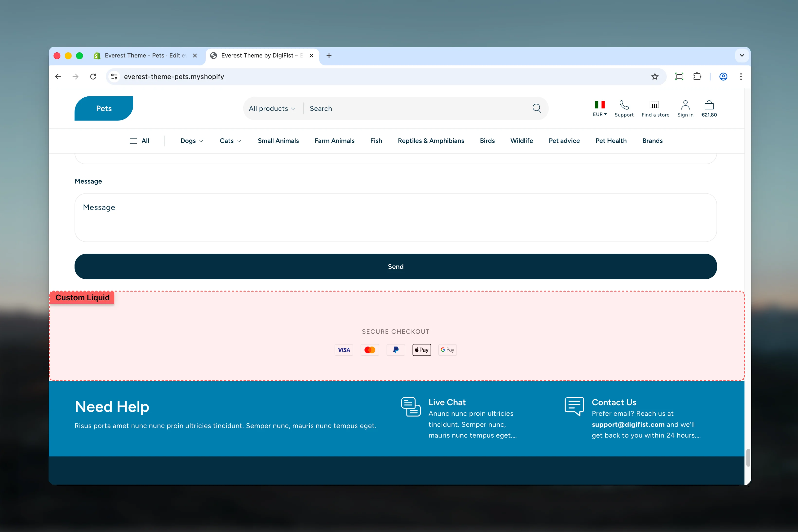
Task: Go to Birds category
Action: coord(487,141)
